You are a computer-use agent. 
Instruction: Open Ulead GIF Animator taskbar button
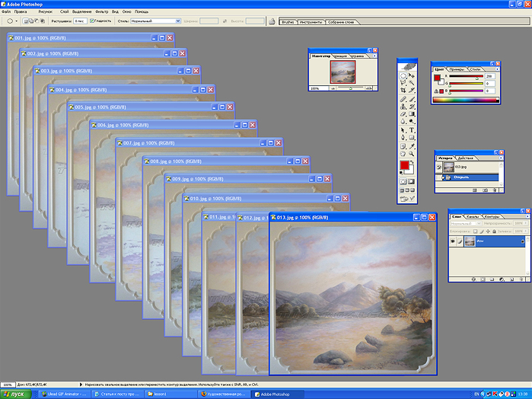click(x=63, y=394)
